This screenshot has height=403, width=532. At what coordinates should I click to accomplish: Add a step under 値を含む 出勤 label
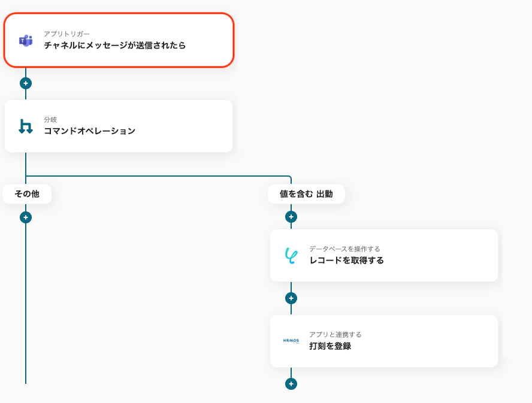tap(291, 217)
